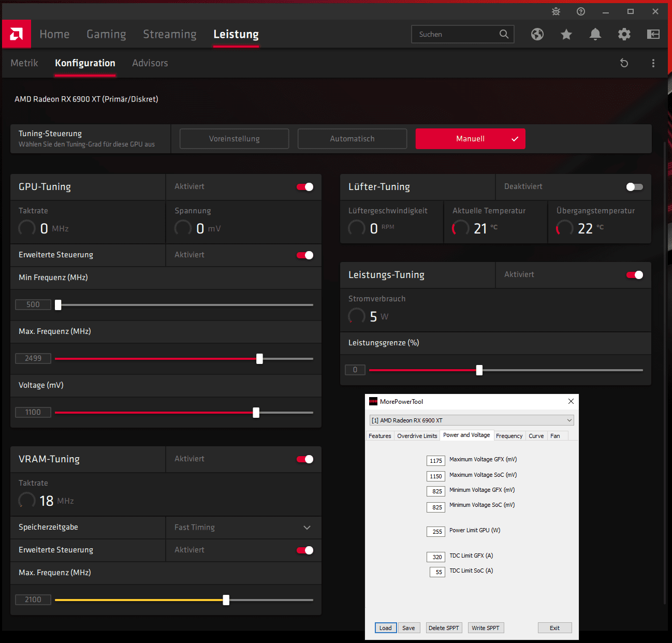
Task: Click the AMD logo icon
Action: click(17, 34)
